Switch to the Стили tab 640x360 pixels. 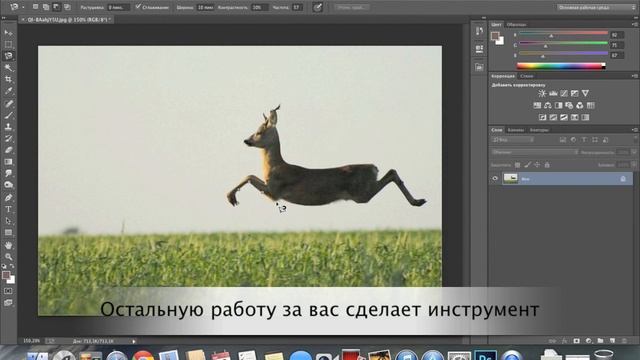coord(527,76)
